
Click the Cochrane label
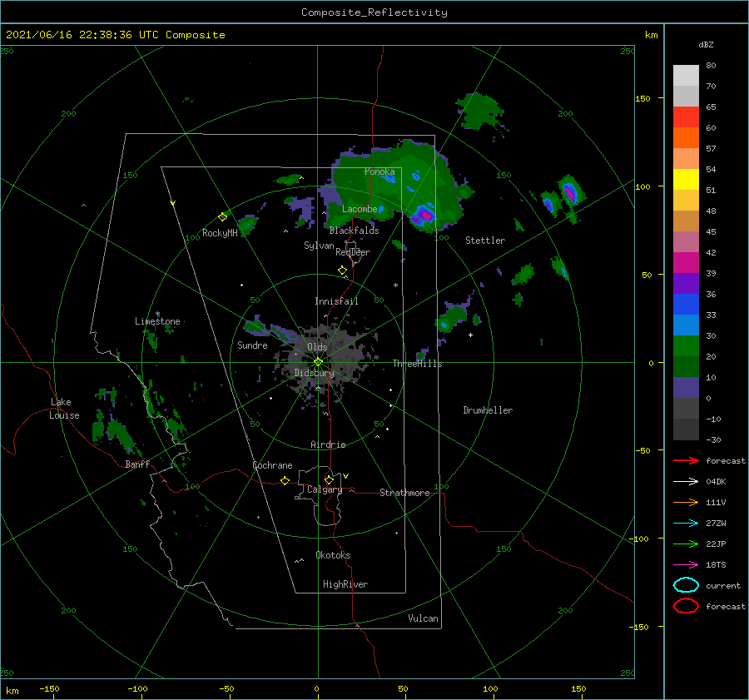click(272, 465)
